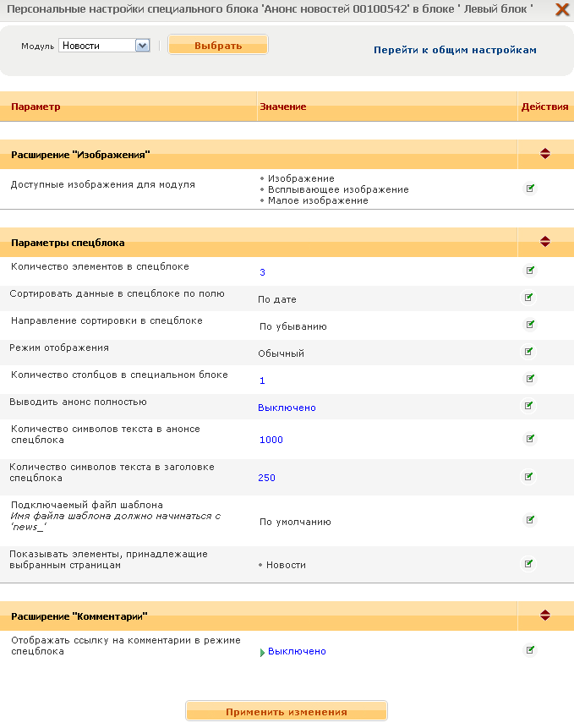The width and height of the screenshot is (574, 728).
Task: Click edit icon for available module images
Action: pyautogui.click(x=530, y=188)
